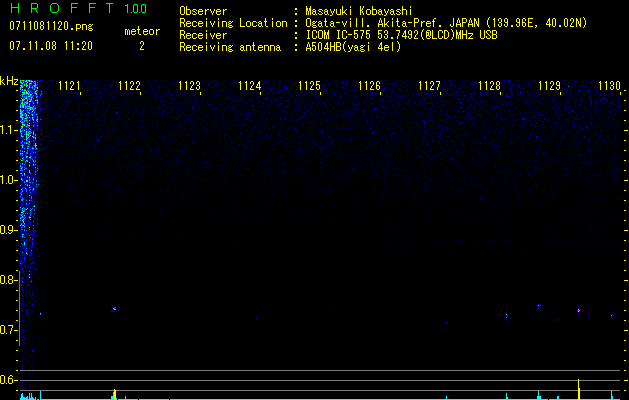Click the 0.7 kHz frequency tick label
Screen dimensions: 629x400
(9, 330)
